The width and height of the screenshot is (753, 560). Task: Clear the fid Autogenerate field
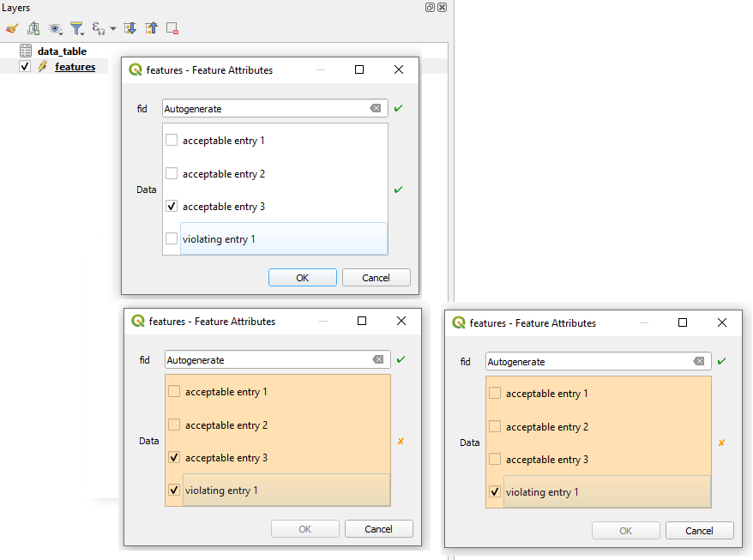tap(376, 108)
